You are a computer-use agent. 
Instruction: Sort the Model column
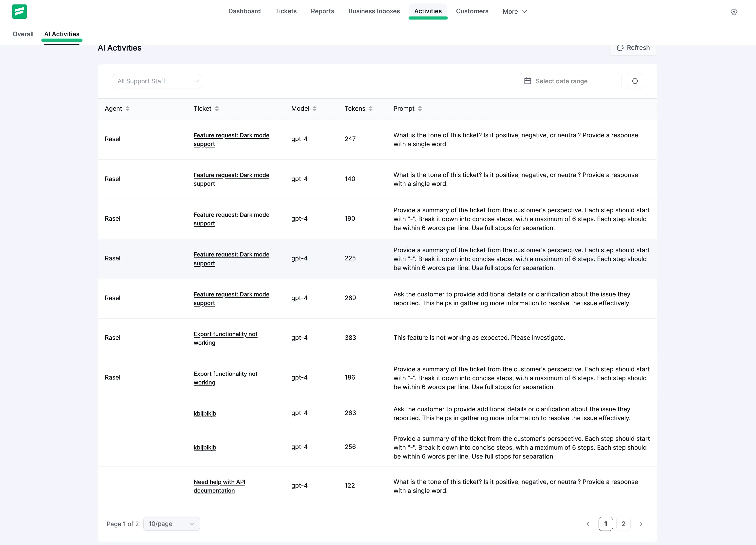315,108
